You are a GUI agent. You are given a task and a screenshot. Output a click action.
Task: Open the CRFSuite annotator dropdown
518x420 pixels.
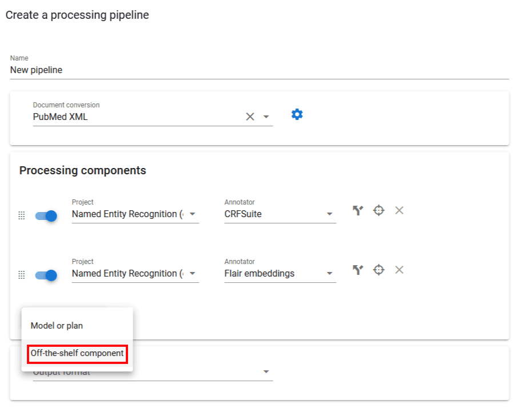coord(329,214)
